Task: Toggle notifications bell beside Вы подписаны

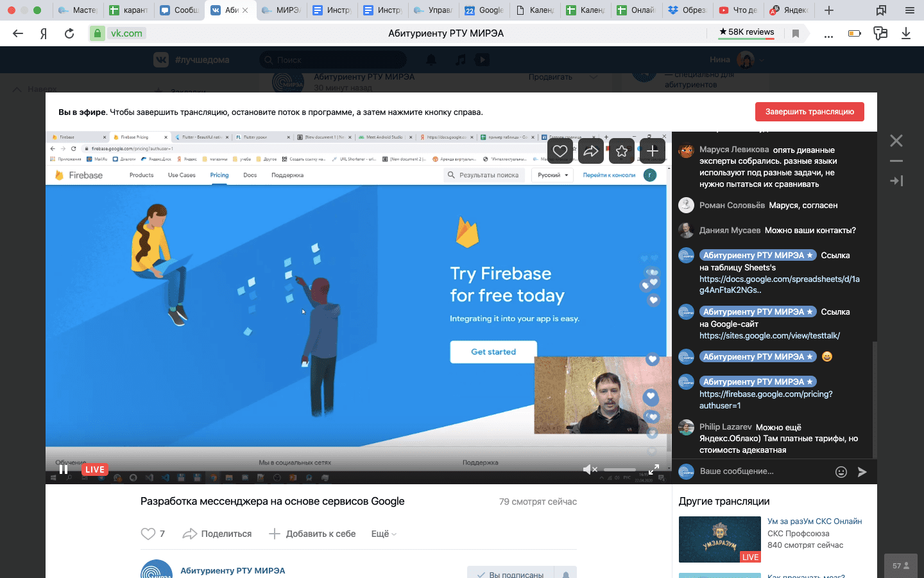Action: [x=566, y=572]
